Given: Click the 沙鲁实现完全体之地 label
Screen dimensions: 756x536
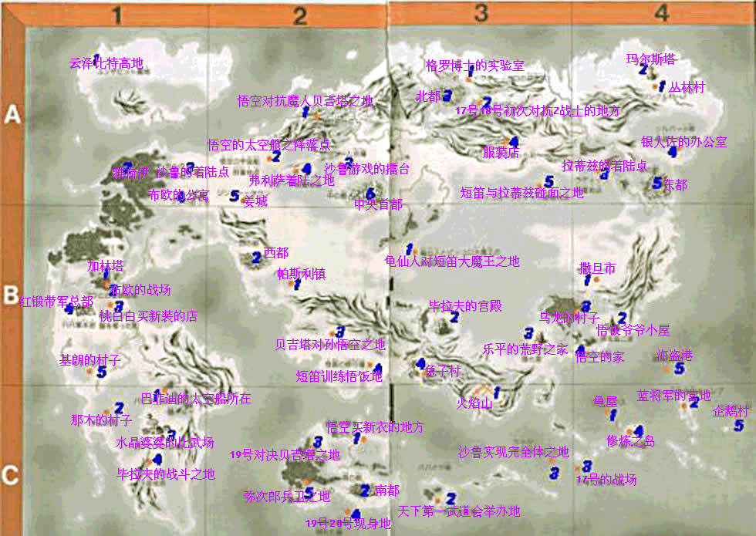Looking at the screenshot, I should pyautogui.click(x=514, y=452).
